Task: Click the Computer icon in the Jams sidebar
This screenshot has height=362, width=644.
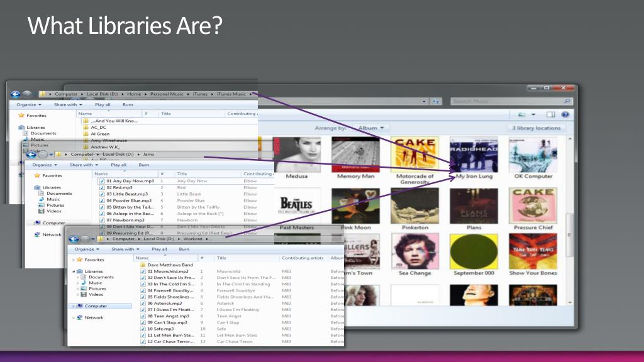Action: click(x=37, y=223)
